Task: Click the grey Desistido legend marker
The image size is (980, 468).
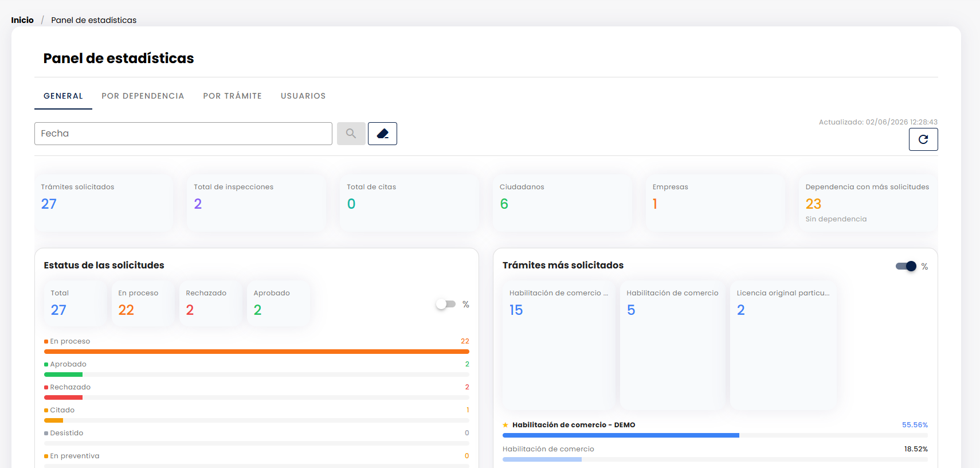Action: tap(46, 433)
